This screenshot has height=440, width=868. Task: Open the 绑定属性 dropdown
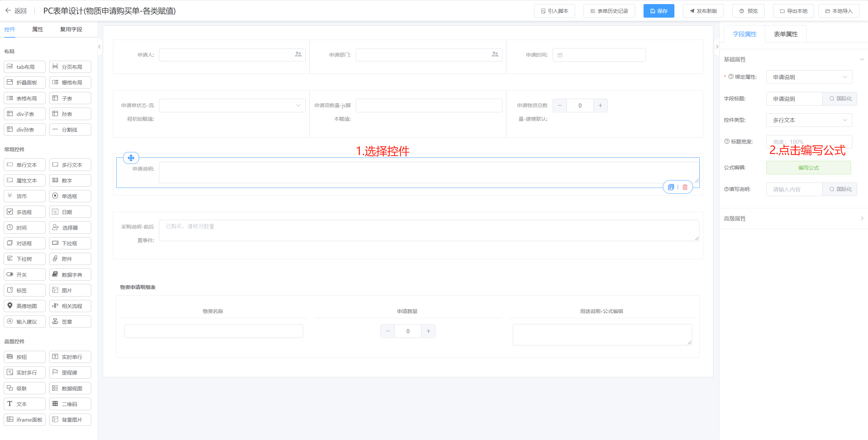coord(809,77)
